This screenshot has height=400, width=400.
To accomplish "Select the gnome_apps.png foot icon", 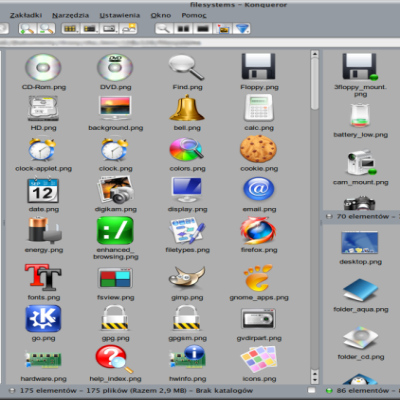I will click(258, 278).
